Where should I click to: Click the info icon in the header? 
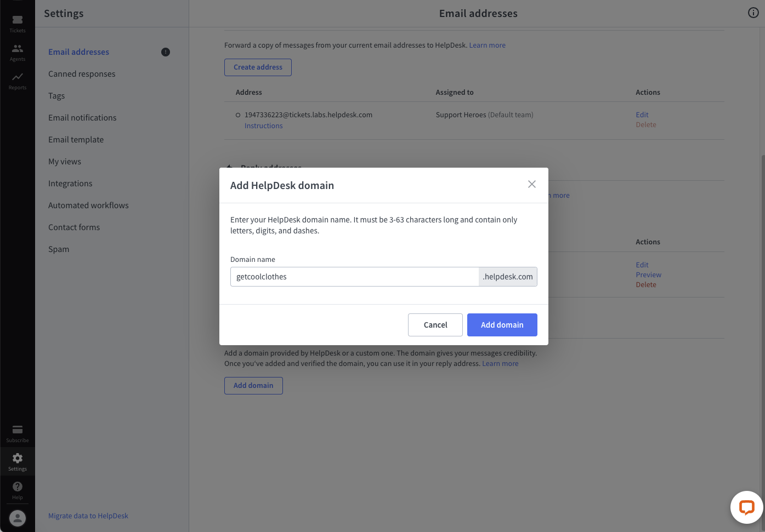[753, 13]
